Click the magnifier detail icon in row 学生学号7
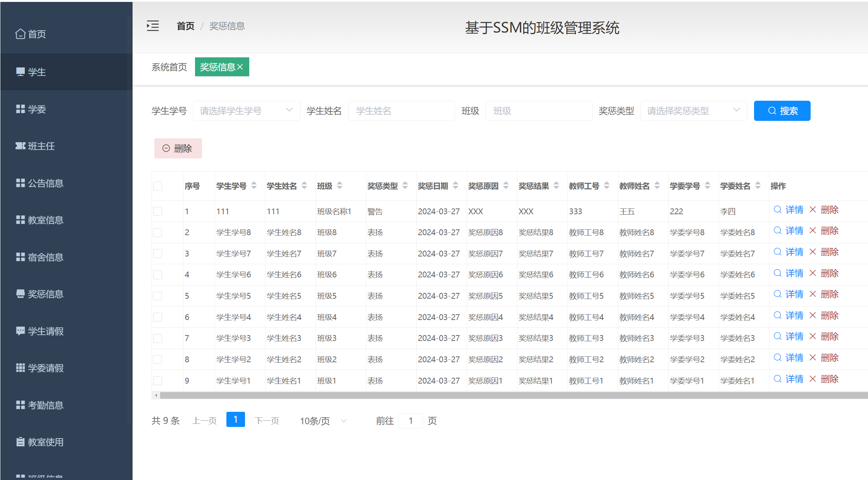Image resolution: width=868 pixels, height=480 pixels. [777, 252]
